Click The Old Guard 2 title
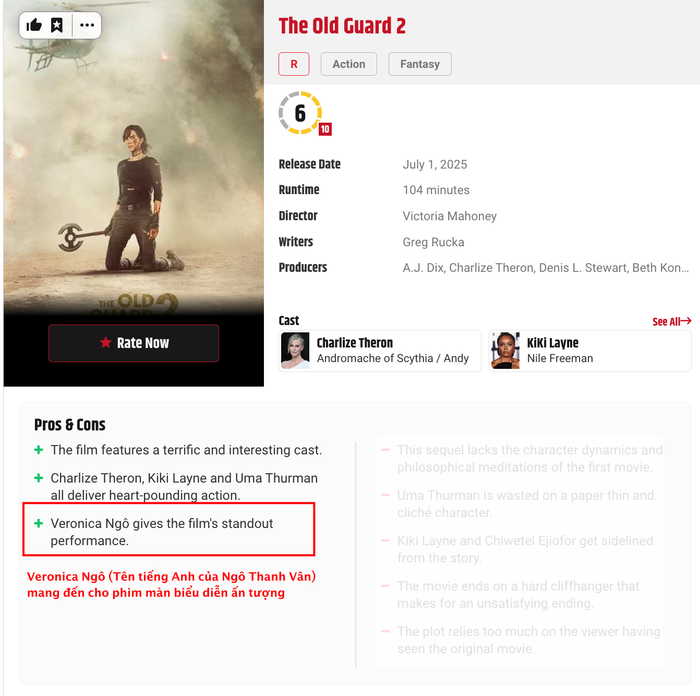700x696 pixels. coord(342,26)
